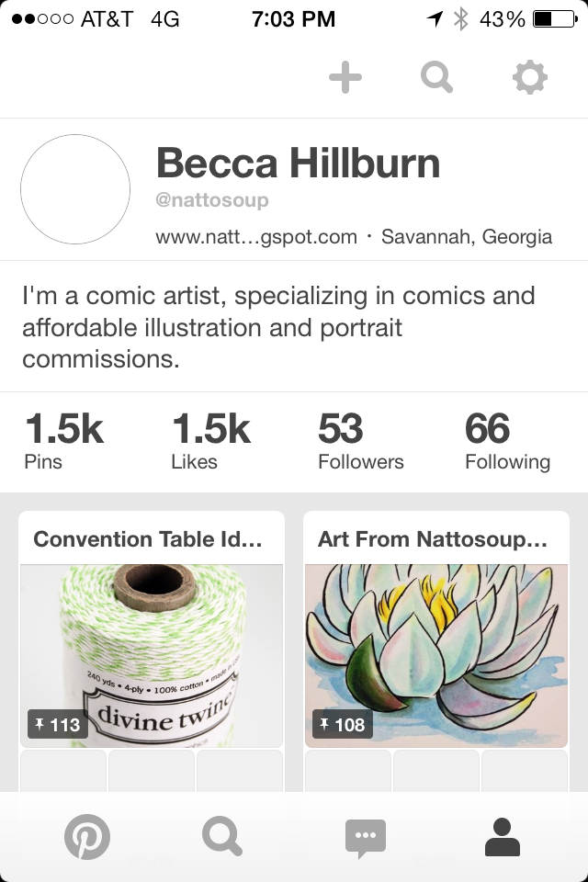Image resolution: width=588 pixels, height=882 pixels.
Task: Open the search tab in bottom bar
Action: [x=221, y=838]
